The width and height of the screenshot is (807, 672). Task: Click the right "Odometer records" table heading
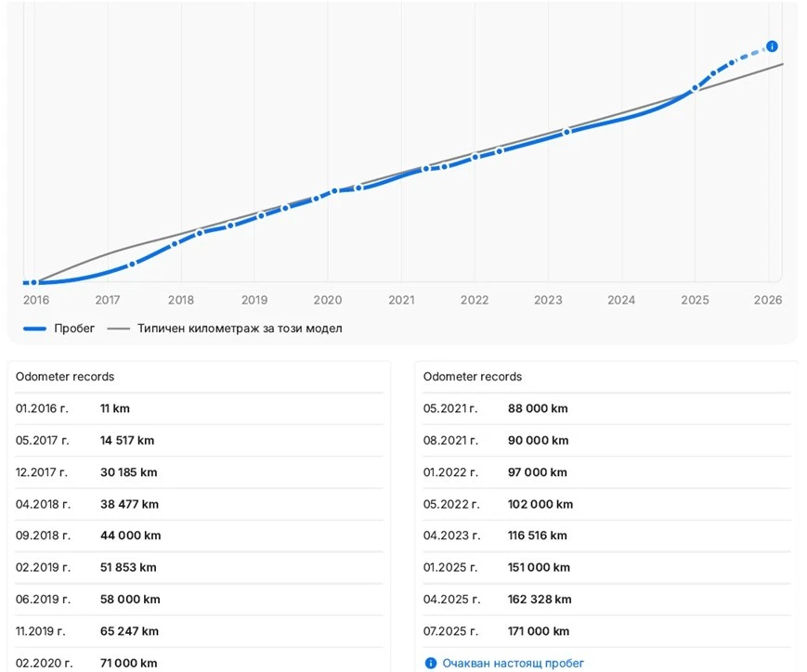pos(473,377)
